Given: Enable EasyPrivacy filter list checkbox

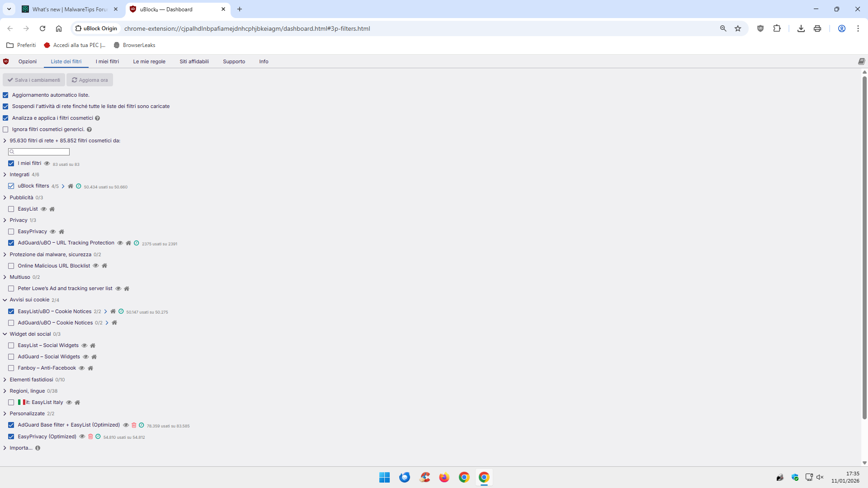Looking at the screenshot, I should (x=11, y=232).
